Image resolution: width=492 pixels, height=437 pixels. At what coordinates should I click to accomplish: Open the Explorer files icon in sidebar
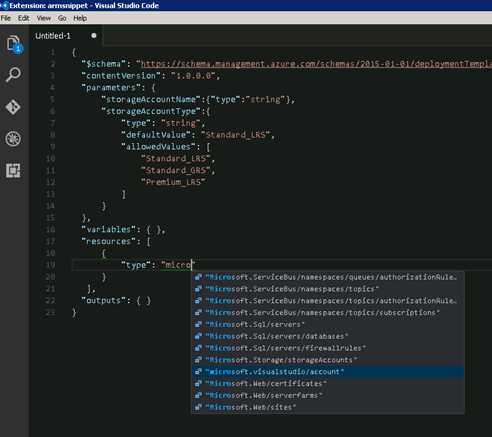(14, 44)
